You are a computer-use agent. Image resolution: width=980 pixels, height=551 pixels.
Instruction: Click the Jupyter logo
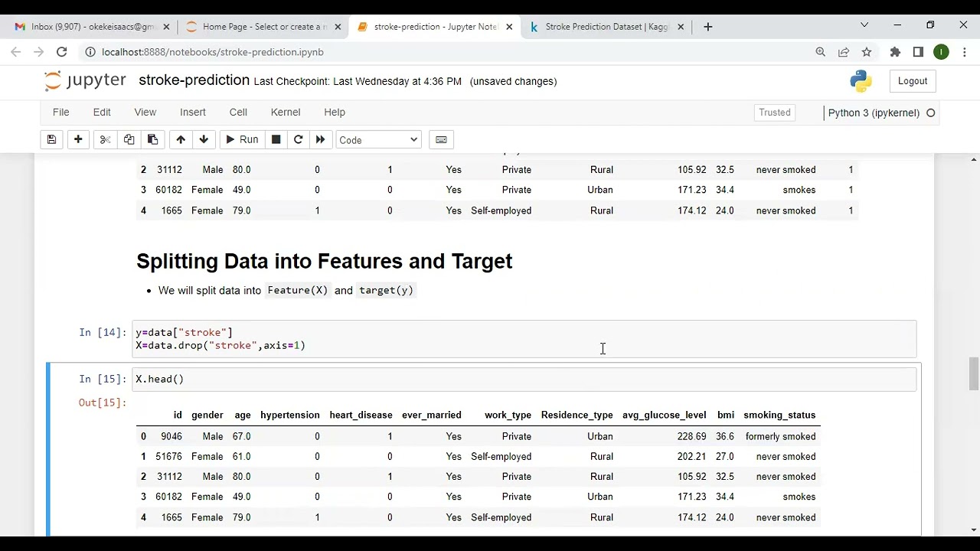[x=85, y=80]
